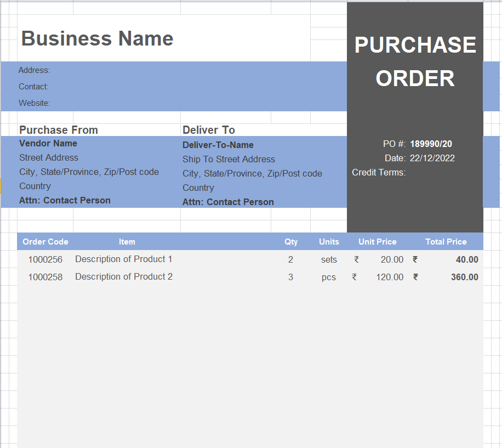502x448 pixels.
Task: Select order code 1000256
Action: 45,259
